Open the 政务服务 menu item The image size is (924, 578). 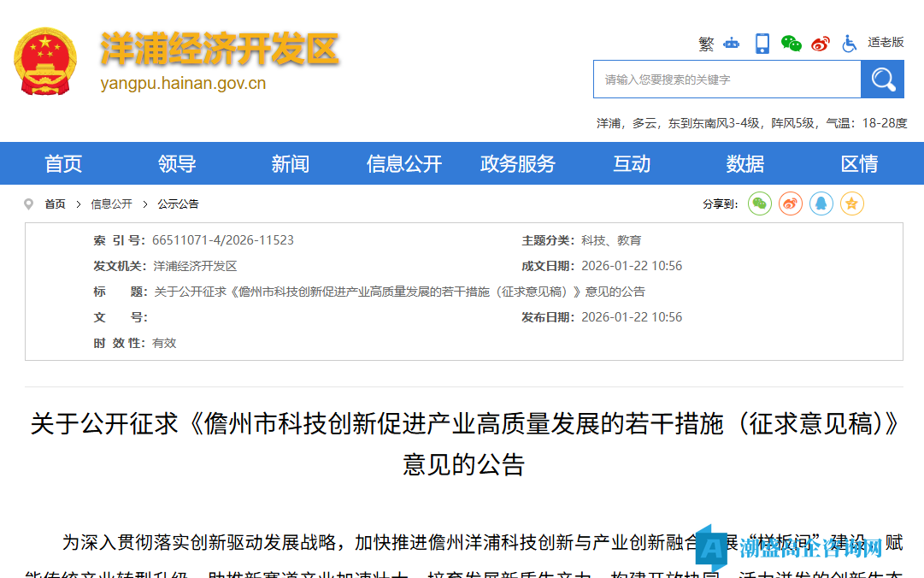click(518, 163)
